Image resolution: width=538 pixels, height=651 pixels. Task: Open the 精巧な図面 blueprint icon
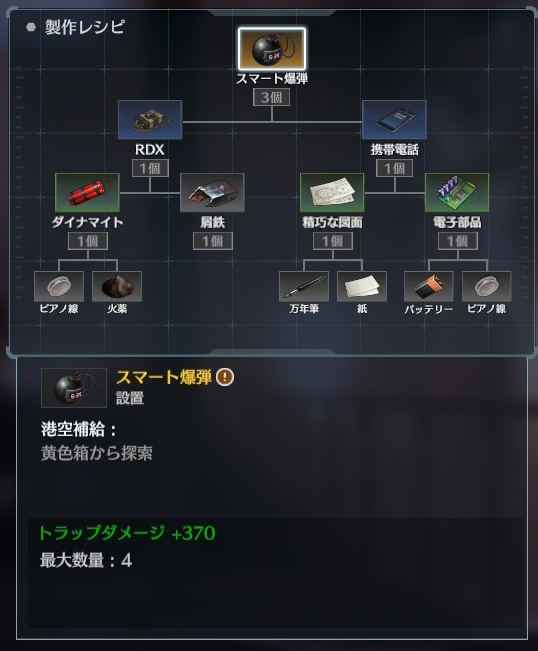tap(332, 192)
